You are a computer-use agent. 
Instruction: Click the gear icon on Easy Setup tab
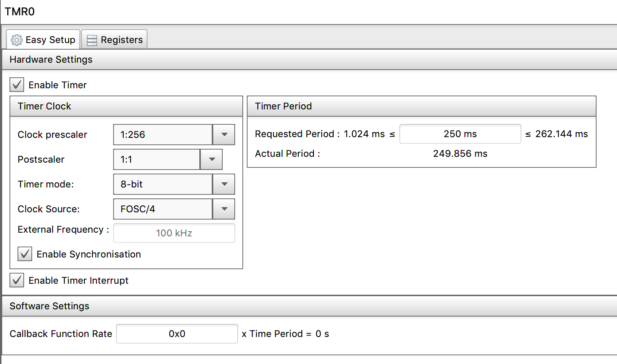16,40
